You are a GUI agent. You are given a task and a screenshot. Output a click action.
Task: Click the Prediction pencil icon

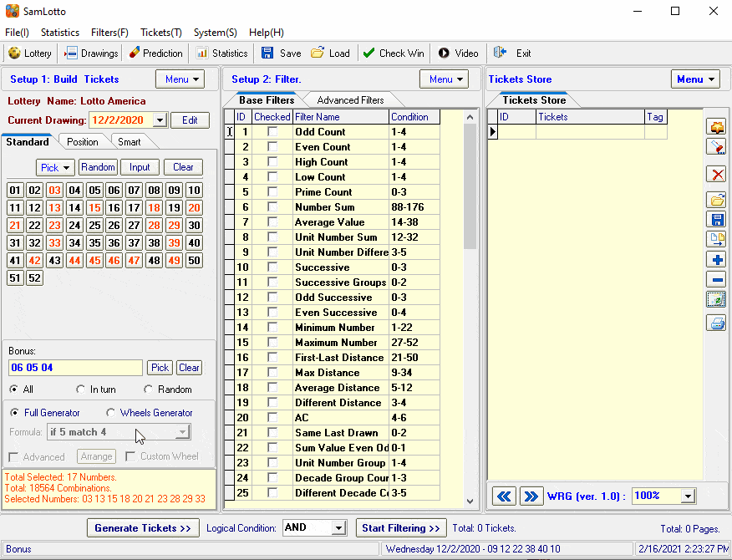tap(134, 53)
